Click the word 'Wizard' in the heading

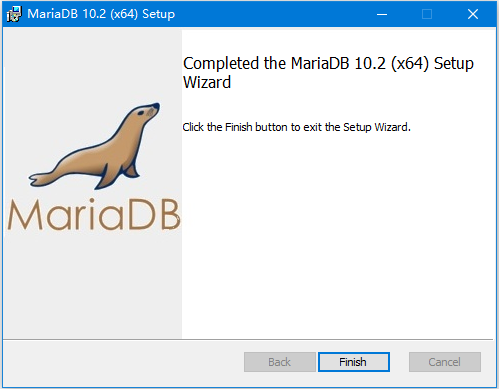pos(207,82)
